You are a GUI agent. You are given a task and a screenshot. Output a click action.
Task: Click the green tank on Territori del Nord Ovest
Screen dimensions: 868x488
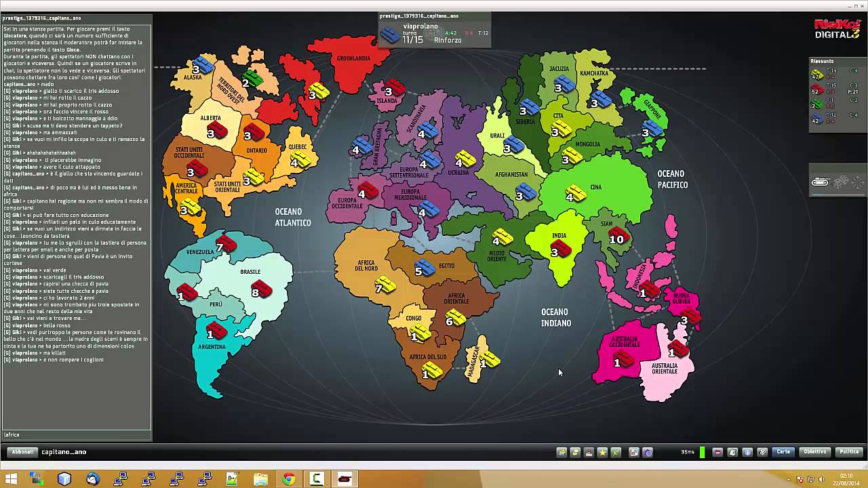click(x=252, y=79)
